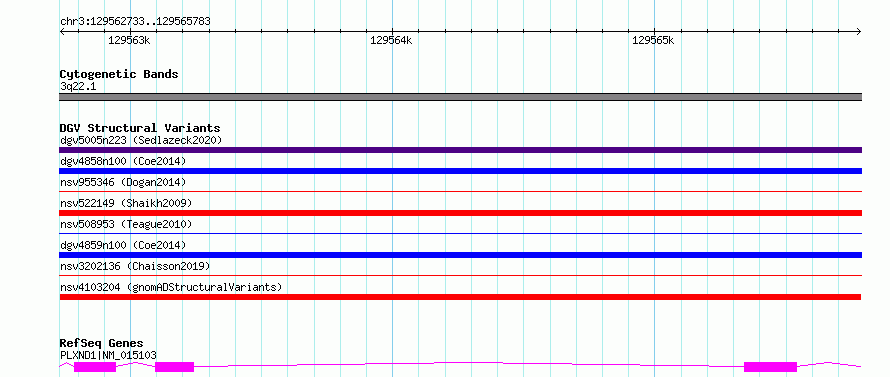The image size is (890, 377).
Task: Click the left arrow of the ruler
Action: (63, 32)
